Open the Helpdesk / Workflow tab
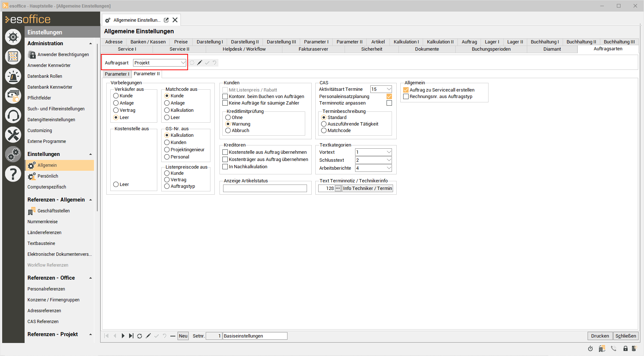The height and width of the screenshot is (356, 644). click(x=244, y=49)
